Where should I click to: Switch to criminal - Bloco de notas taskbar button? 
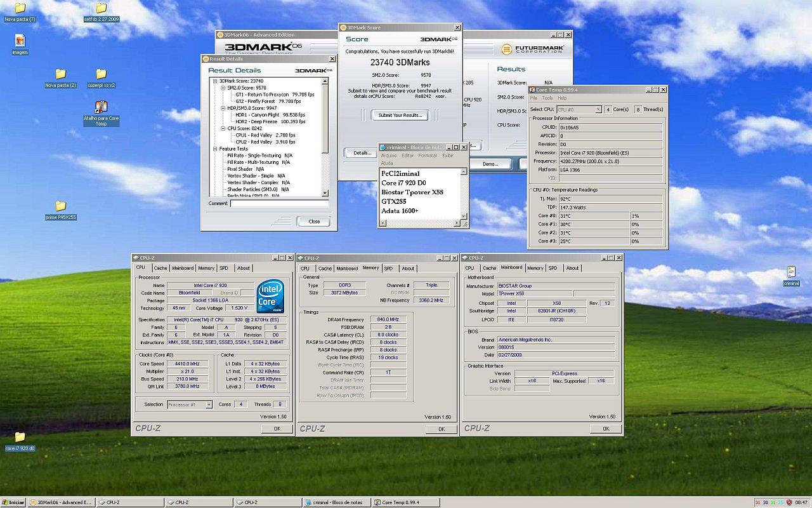(336, 502)
